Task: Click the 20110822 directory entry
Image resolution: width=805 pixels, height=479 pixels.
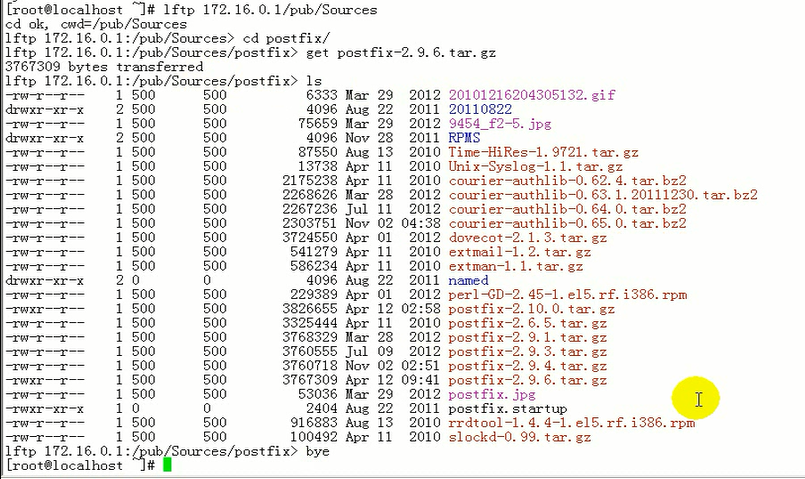Action: coord(480,109)
